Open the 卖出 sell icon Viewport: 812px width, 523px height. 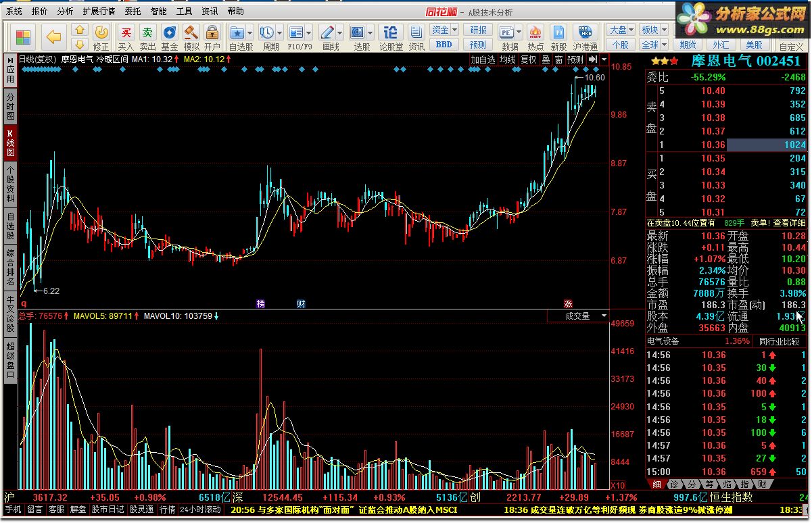pos(147,37)
